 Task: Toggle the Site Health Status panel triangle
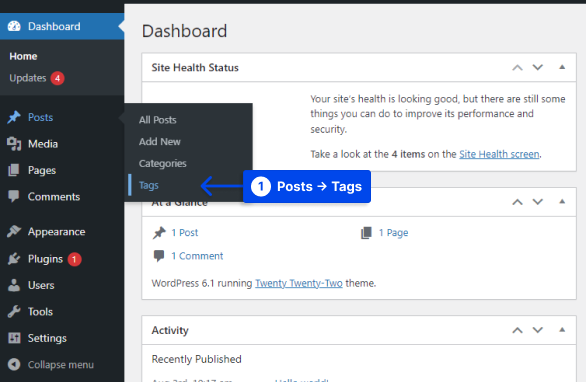tap(562, 67)
